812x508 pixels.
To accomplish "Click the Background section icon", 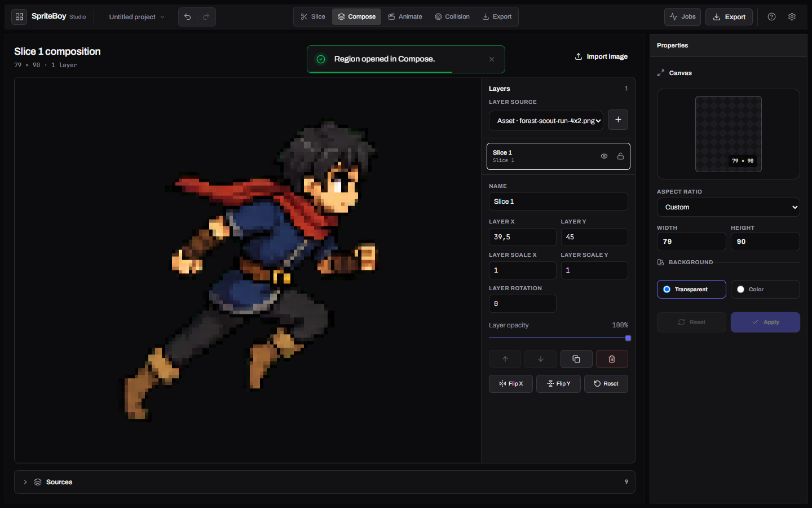I will [x=660, y=262].
